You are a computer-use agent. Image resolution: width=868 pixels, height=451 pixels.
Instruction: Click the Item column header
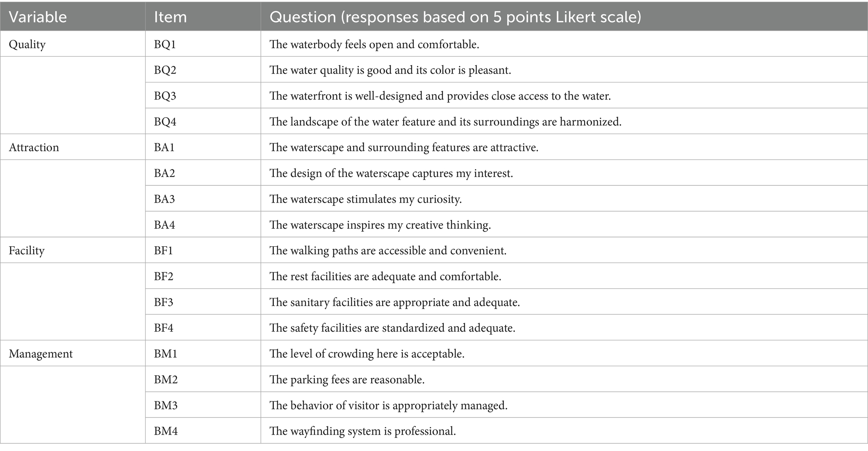coord(170,17)
